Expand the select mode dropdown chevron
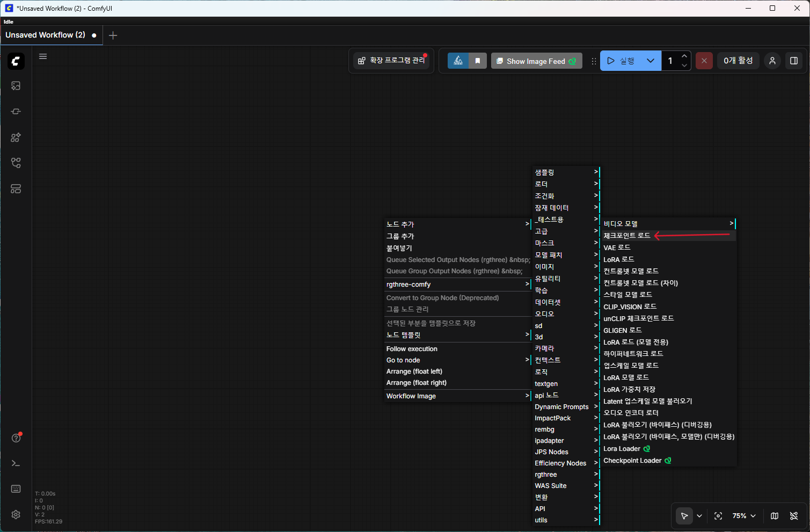 pyautogui.click(x=699, y=516)
